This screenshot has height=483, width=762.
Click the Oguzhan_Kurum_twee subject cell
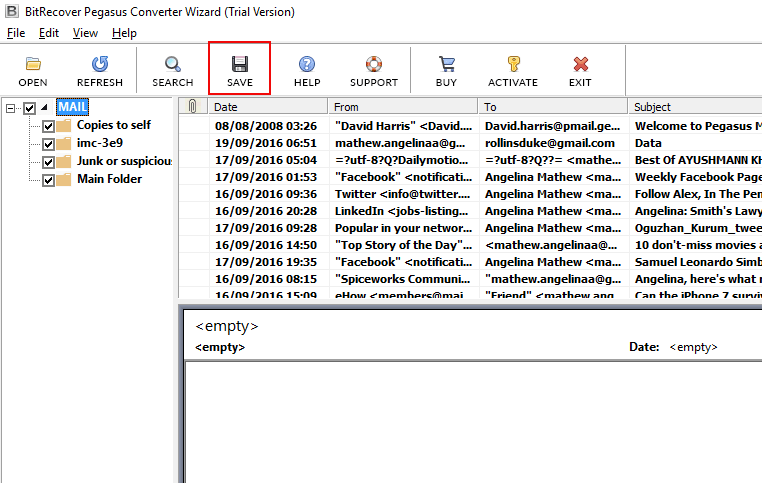click(698, 228)
